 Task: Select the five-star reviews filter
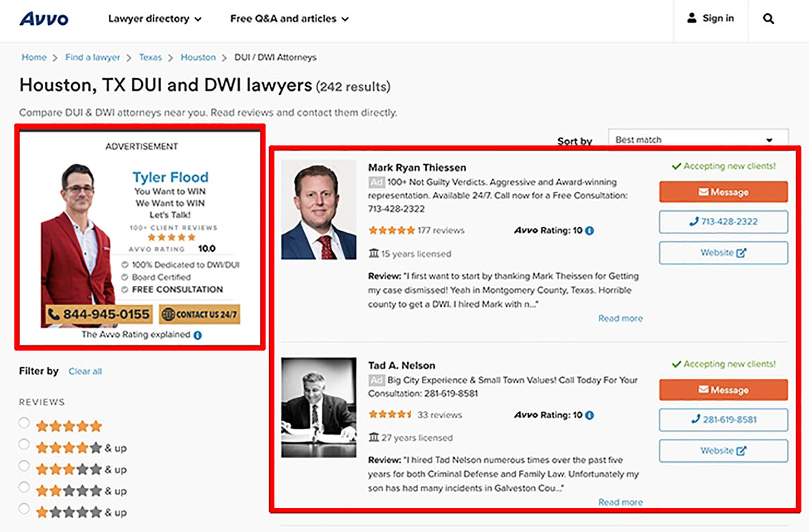coord(24,423)
